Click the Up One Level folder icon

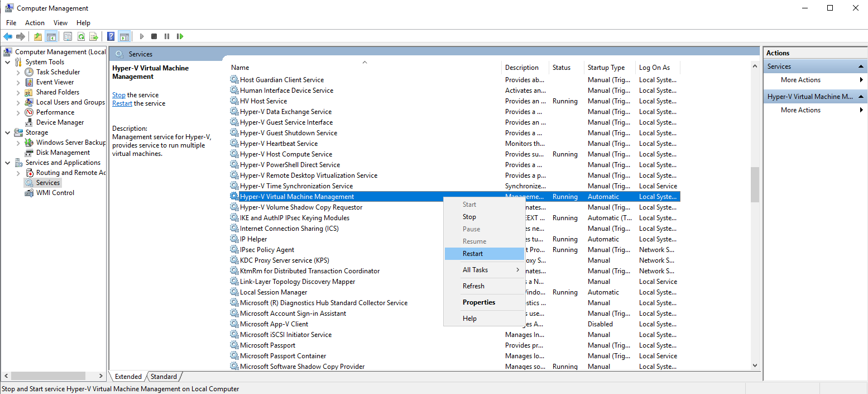pos(37,36)
